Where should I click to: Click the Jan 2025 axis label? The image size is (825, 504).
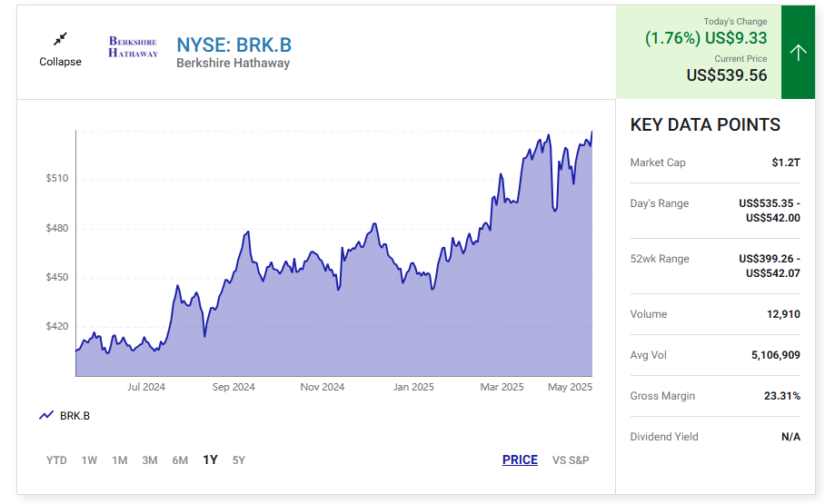coord(413,387)
